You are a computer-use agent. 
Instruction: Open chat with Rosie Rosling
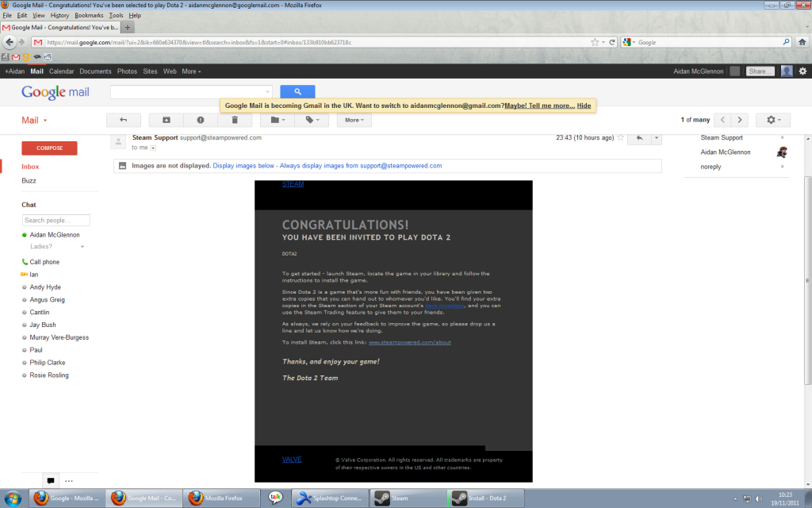(48, 375)
